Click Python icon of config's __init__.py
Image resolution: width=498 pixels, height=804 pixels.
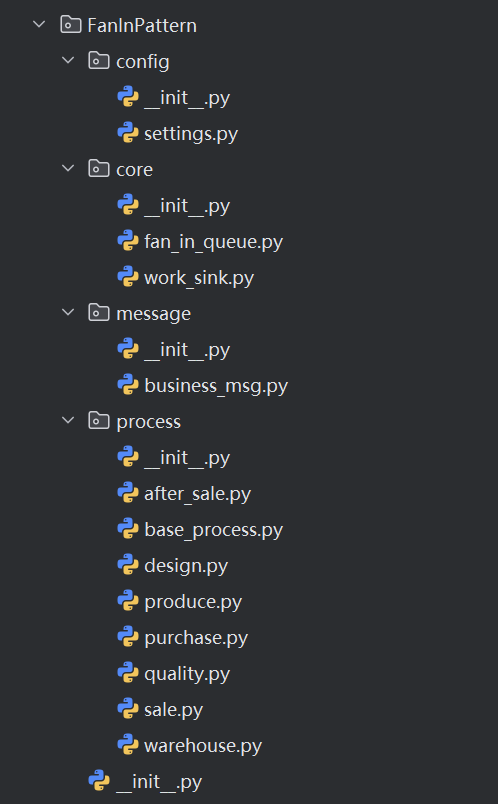click(128, 96)
